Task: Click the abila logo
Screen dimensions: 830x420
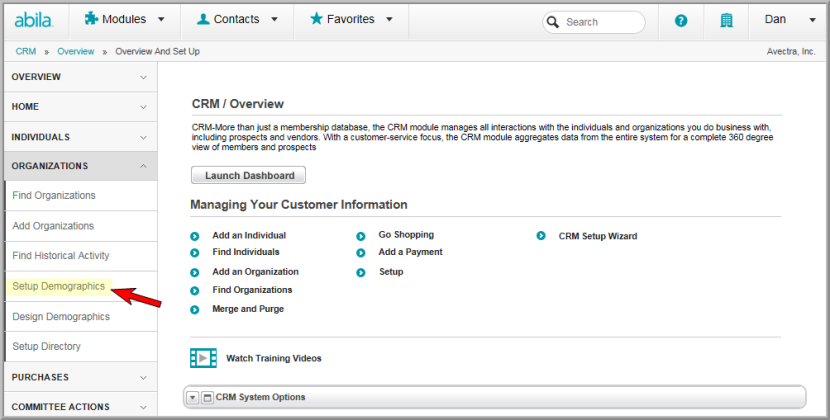Action: pos(33,21)
